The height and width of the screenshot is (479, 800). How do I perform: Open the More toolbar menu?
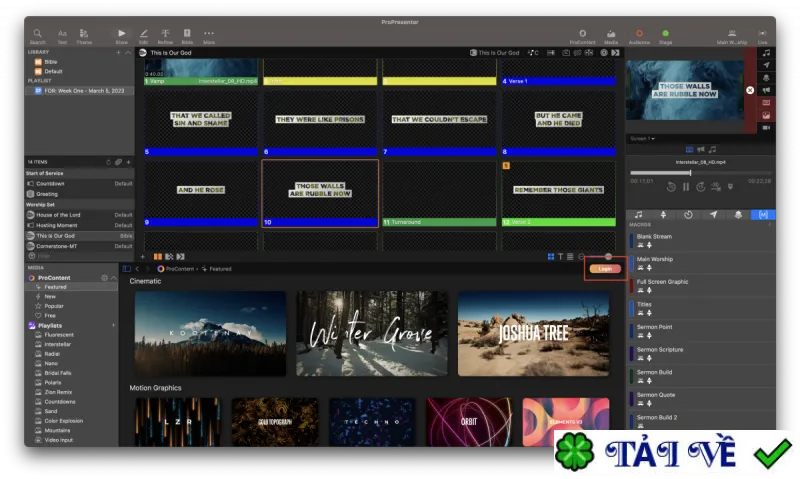coord(209,36)
